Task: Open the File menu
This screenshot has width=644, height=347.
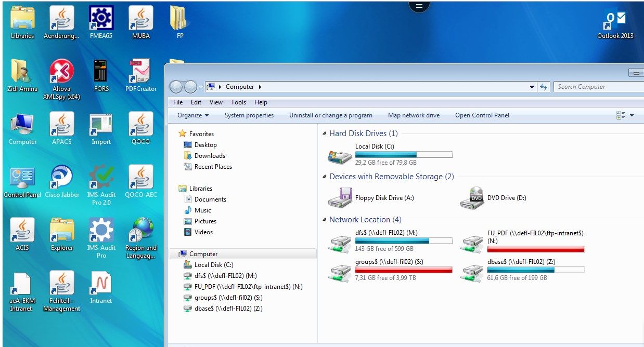Action: click(178, 102)
